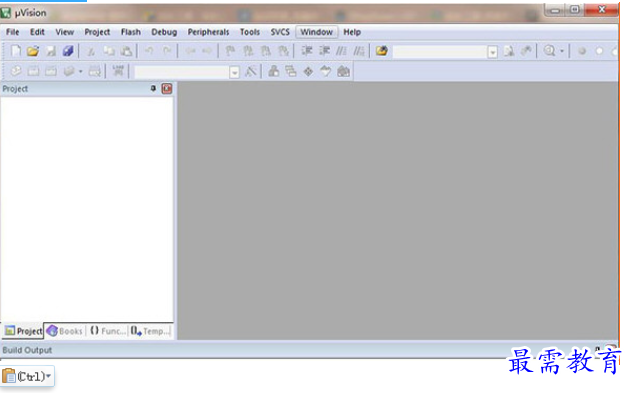Toggle the Project panel pin icon
630x393 pixels.
(x=153, y=88)
